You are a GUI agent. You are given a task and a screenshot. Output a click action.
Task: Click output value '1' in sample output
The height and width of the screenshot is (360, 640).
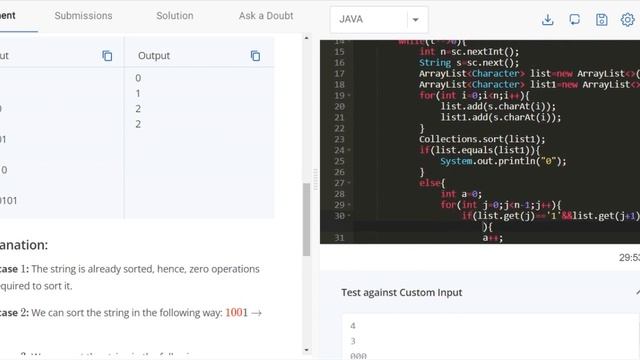[138, 93]
